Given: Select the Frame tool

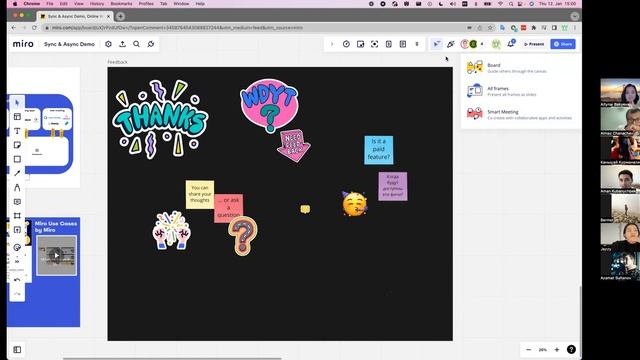Looking at the screenshot, I should pos(17,216).
